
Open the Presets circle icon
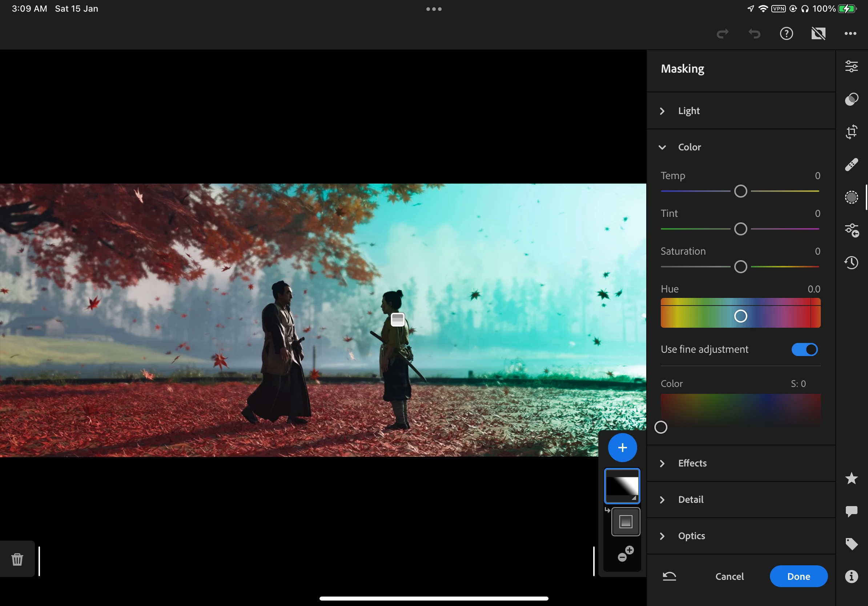tap(851, 99)
